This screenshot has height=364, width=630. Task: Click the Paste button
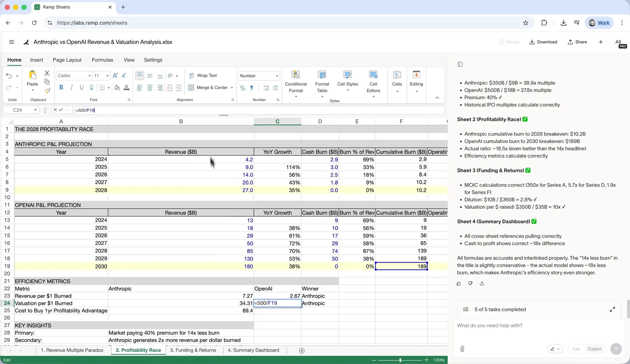click(x=32, y=81)
